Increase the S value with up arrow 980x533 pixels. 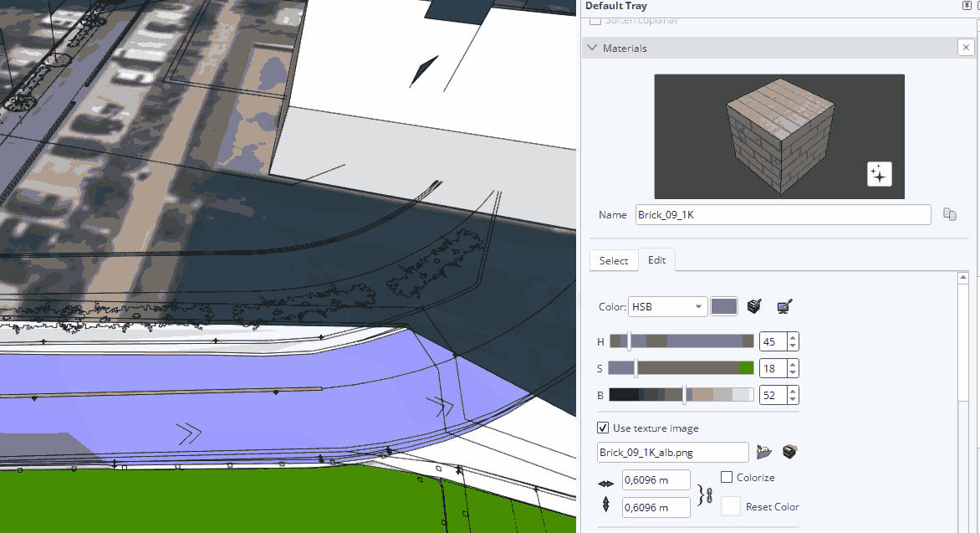tap(793, 365)
